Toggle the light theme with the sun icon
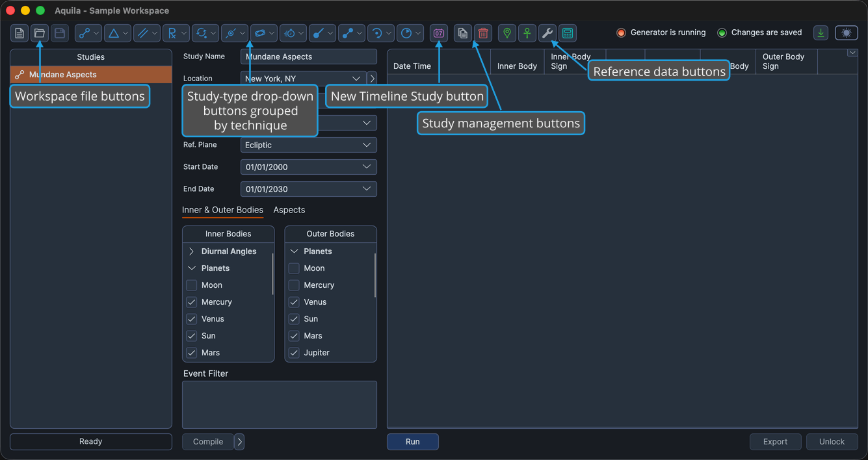This screenshot has height=460, width=868. pos(847,33)
